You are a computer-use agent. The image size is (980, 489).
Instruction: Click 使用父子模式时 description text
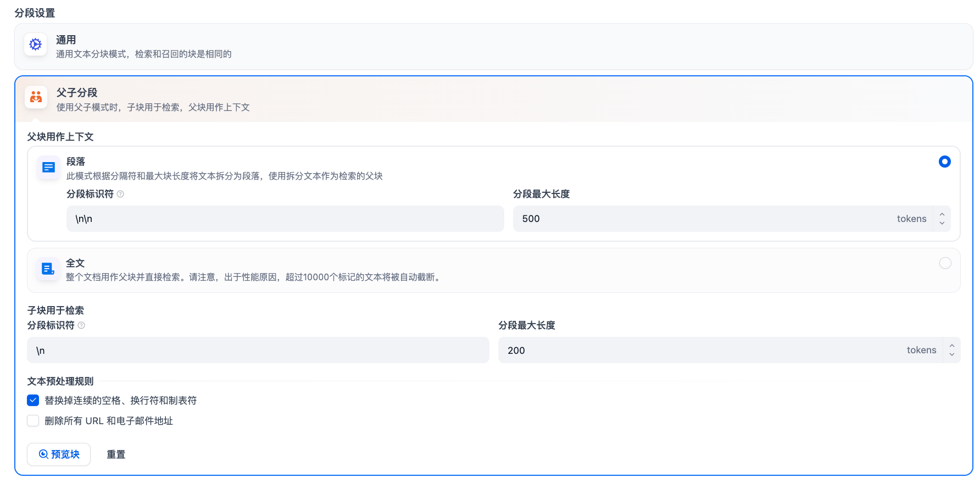(x=153, y=107)
